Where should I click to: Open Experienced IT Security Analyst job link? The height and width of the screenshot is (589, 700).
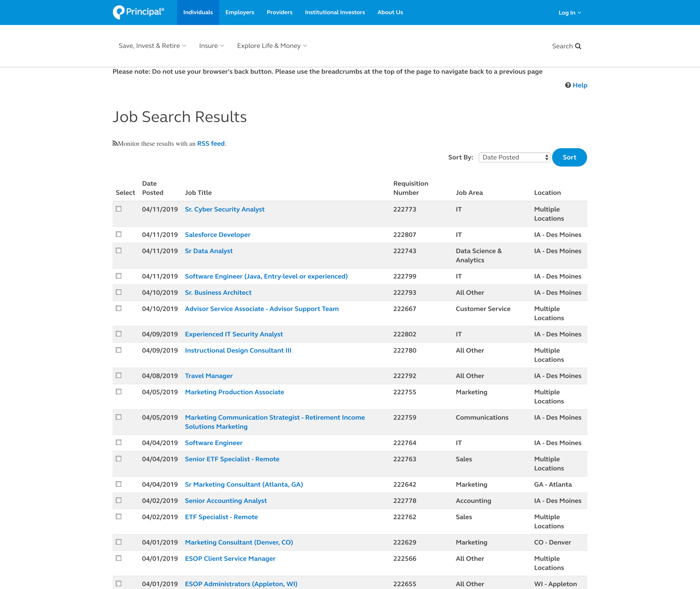[233, 334]
